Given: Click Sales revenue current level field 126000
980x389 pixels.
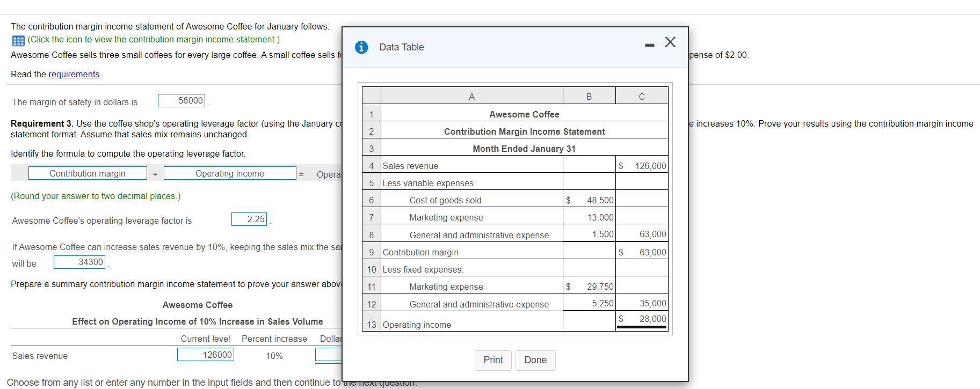Looking at the screenshot, I should tap(206, 355).
